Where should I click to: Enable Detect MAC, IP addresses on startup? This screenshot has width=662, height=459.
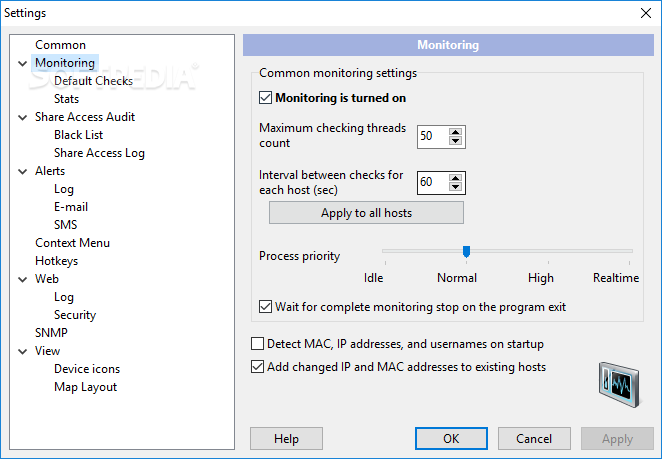(257, 344)
